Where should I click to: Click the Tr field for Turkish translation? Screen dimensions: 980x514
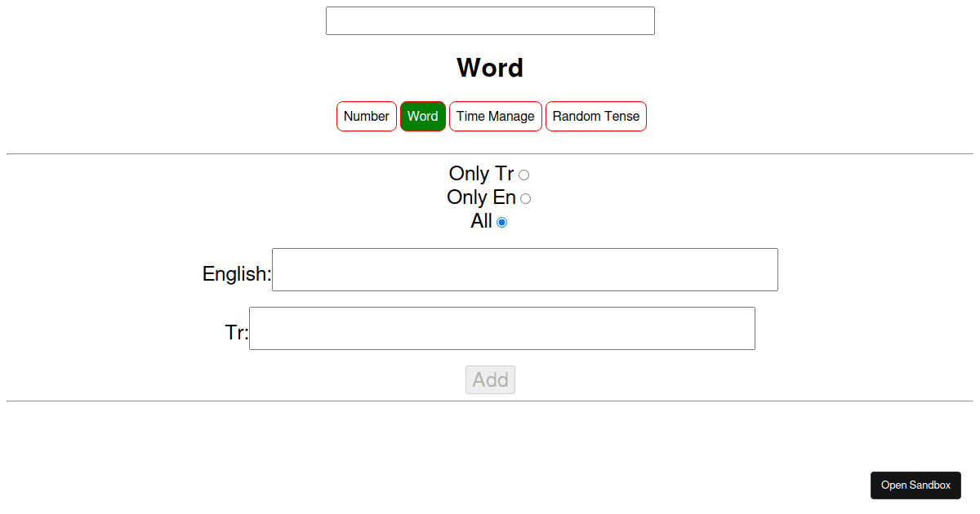(502, 328)
